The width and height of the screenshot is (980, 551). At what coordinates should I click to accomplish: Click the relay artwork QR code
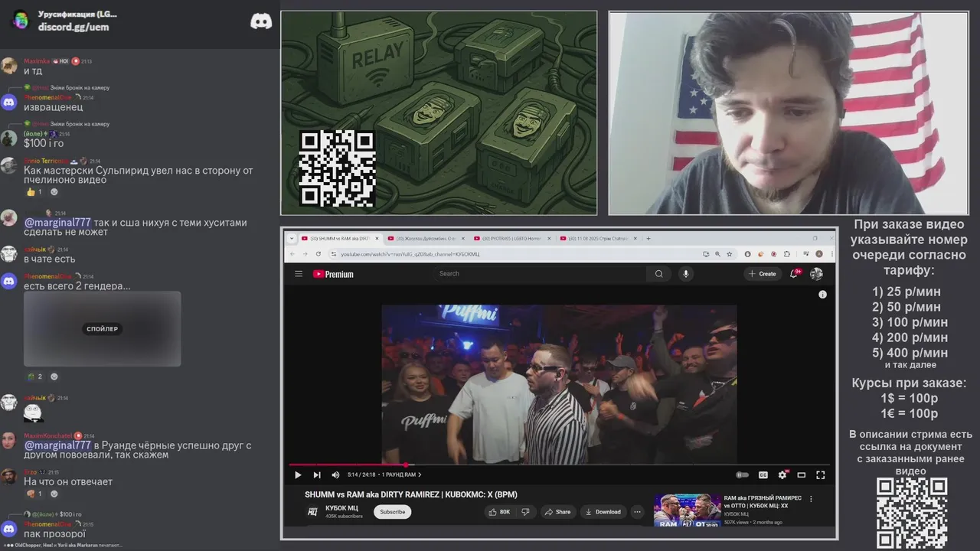[337, 168]
